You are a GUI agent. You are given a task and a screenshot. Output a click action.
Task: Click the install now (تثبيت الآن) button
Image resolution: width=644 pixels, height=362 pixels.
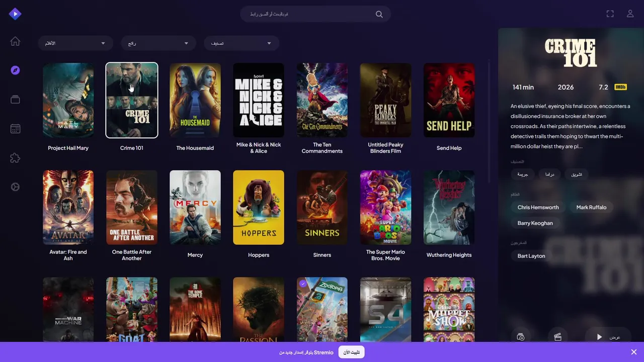point(351,352)
